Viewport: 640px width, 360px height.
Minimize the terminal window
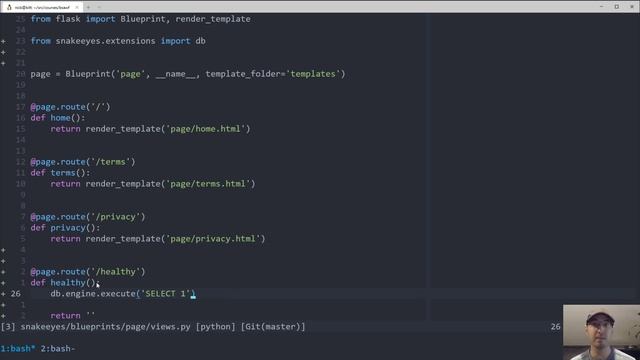click(x=601, y=7)
